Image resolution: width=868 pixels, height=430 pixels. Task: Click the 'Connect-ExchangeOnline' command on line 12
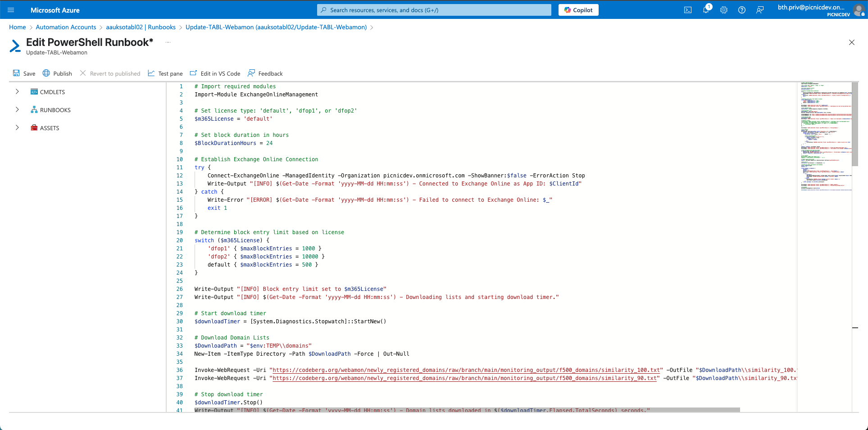click(243, 176)
